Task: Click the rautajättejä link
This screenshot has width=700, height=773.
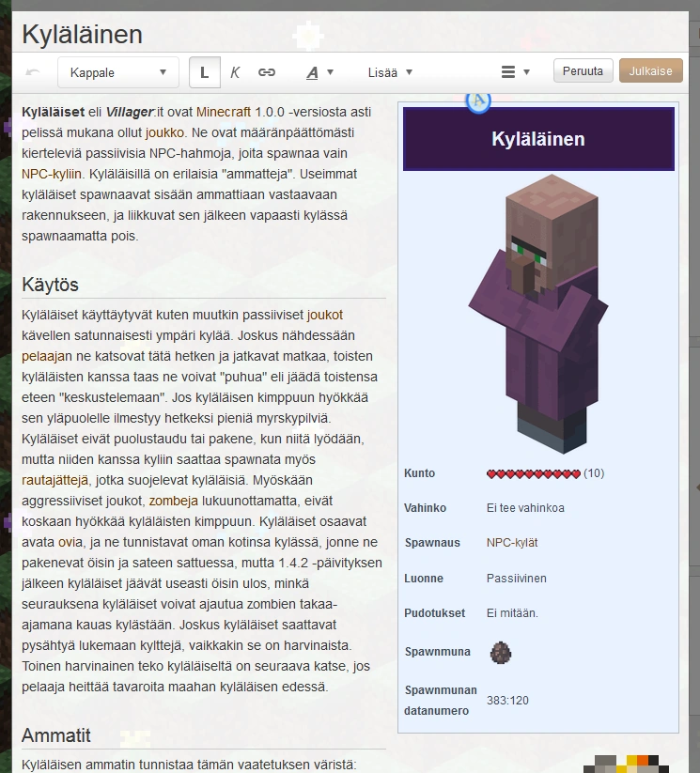Action: 54,480
